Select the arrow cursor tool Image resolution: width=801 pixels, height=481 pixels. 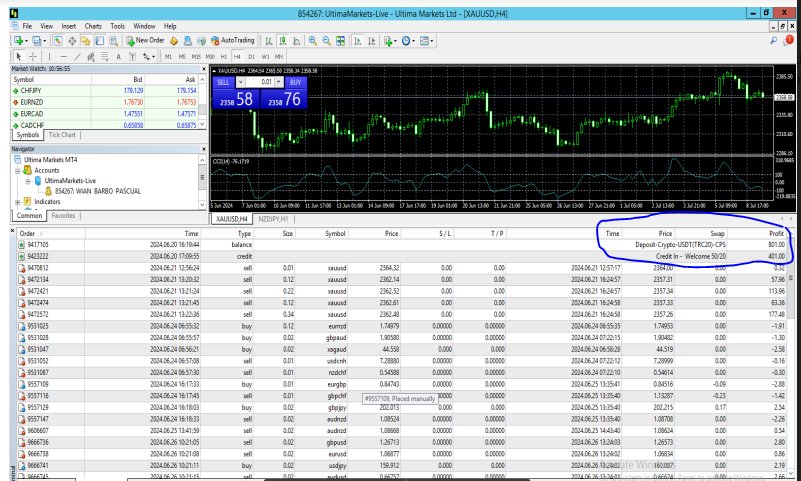click(18, 57)
